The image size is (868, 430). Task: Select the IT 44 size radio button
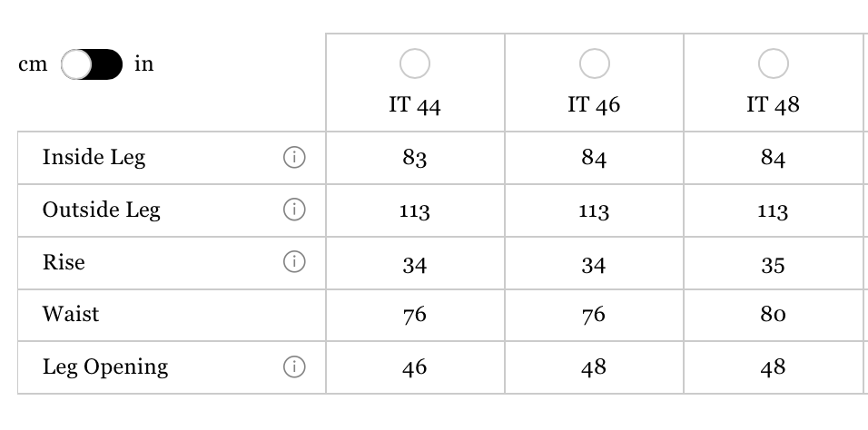pos(415,64)
